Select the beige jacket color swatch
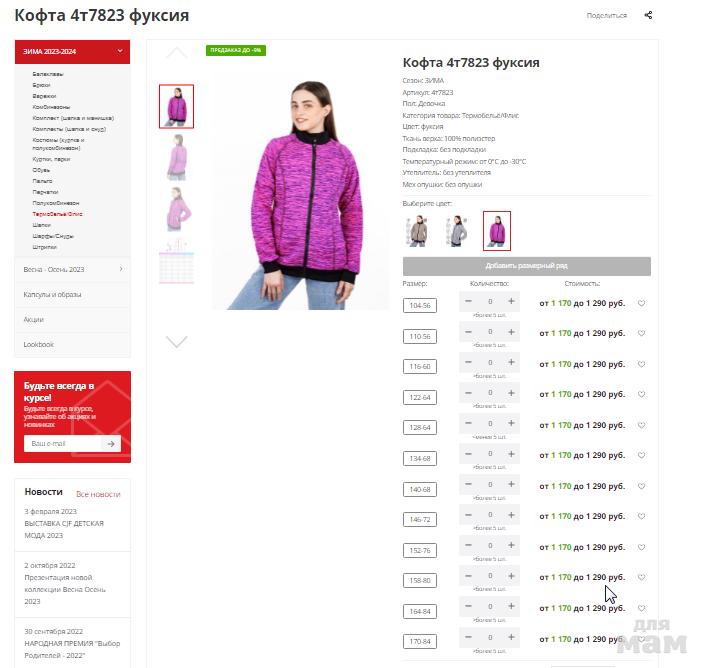The width and height of the screenshot is (702, 668). [x=417, y=231]
